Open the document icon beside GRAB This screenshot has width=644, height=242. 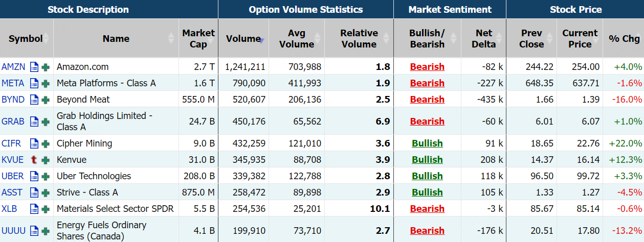(x=34, y=122)
